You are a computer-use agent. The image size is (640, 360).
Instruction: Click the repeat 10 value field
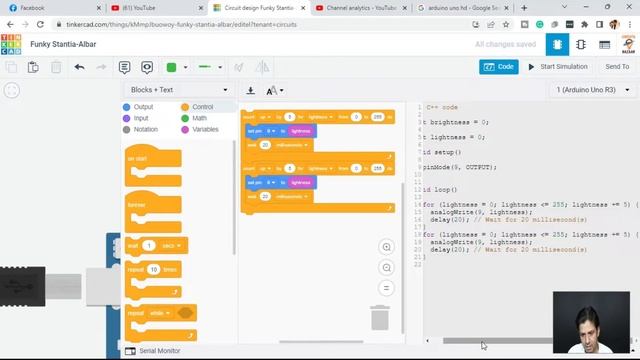(154, 269)
